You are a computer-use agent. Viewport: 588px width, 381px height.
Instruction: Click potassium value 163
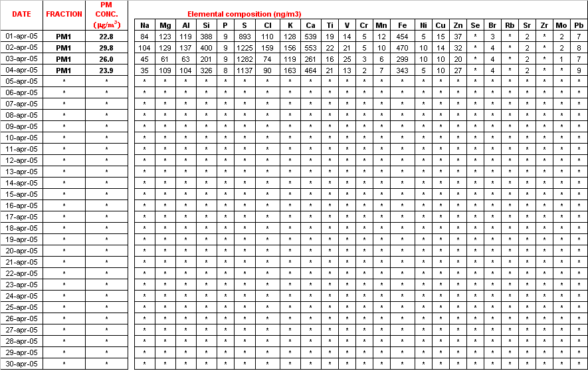[x=290, y=70]
